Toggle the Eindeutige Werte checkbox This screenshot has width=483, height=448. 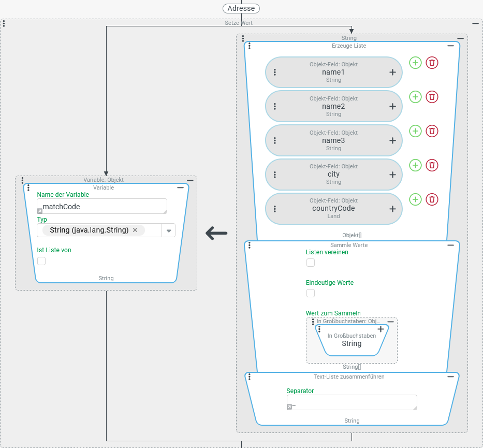tap(311, 293)
